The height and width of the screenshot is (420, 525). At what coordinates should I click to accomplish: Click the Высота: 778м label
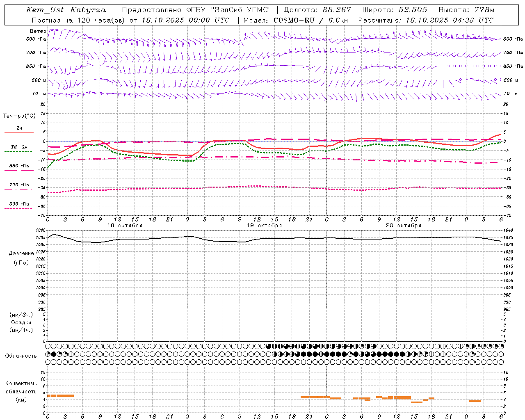click(x=466, y=10)
